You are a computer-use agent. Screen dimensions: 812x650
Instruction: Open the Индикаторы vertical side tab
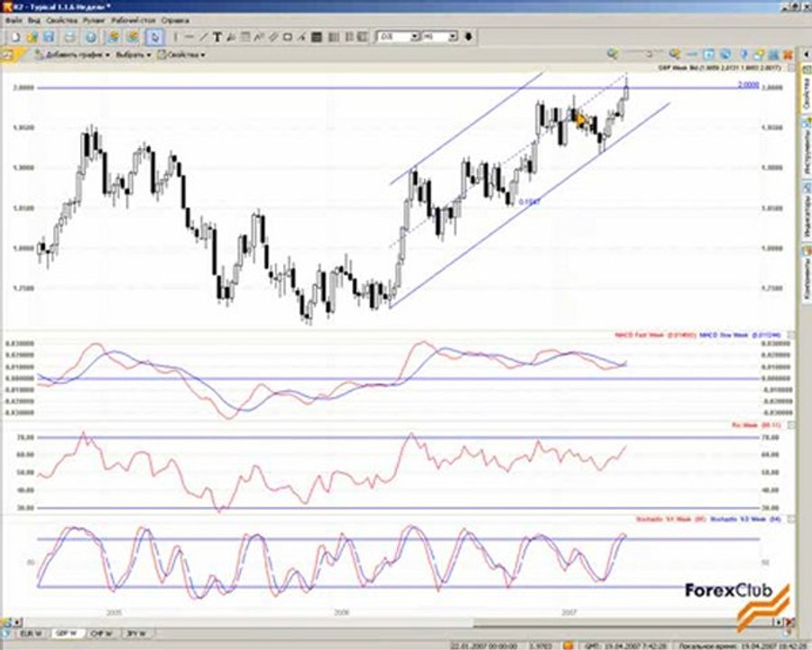[x=807, y=210]
